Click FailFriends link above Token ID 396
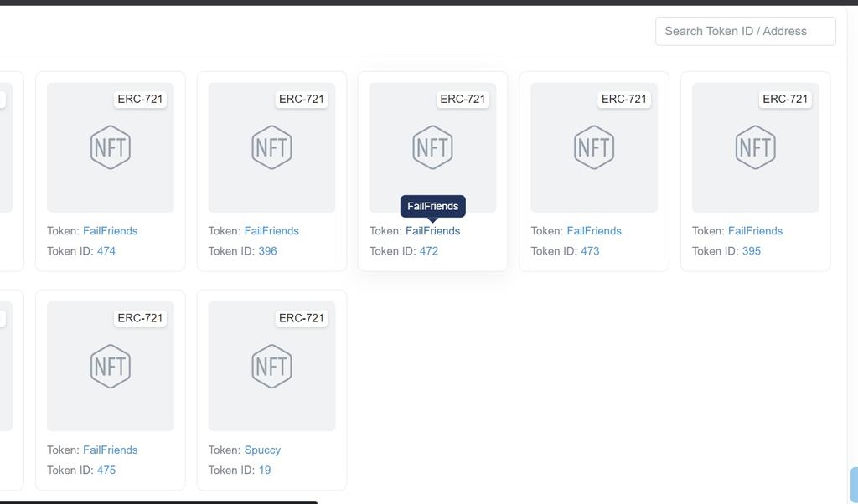Screen dimensions: 858x504 [271, 231]
